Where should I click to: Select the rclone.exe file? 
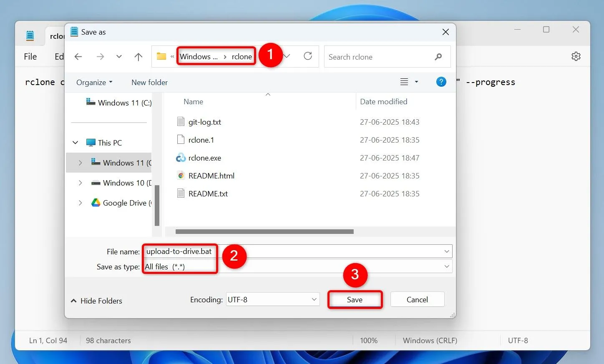click(x=204, y=158)
